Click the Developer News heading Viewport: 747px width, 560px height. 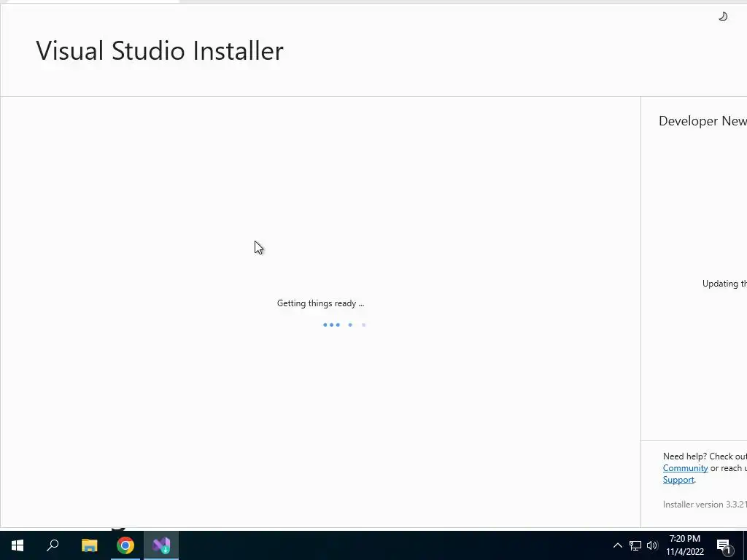703,121
